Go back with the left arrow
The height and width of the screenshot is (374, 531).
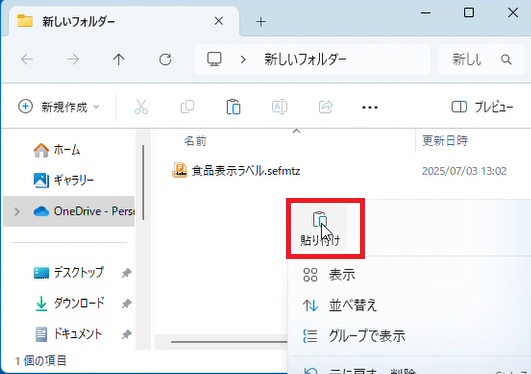pos(27,60)
